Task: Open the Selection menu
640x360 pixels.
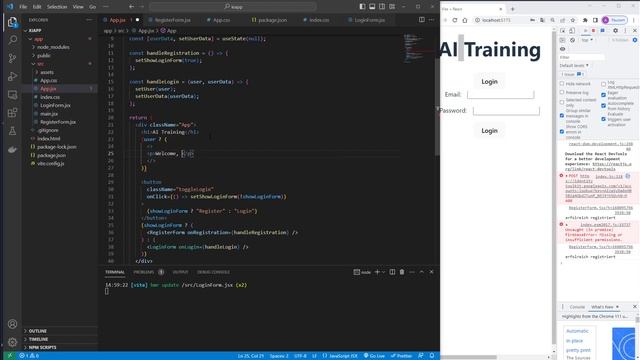Action: pyautogui.click(x=57, y=7)
